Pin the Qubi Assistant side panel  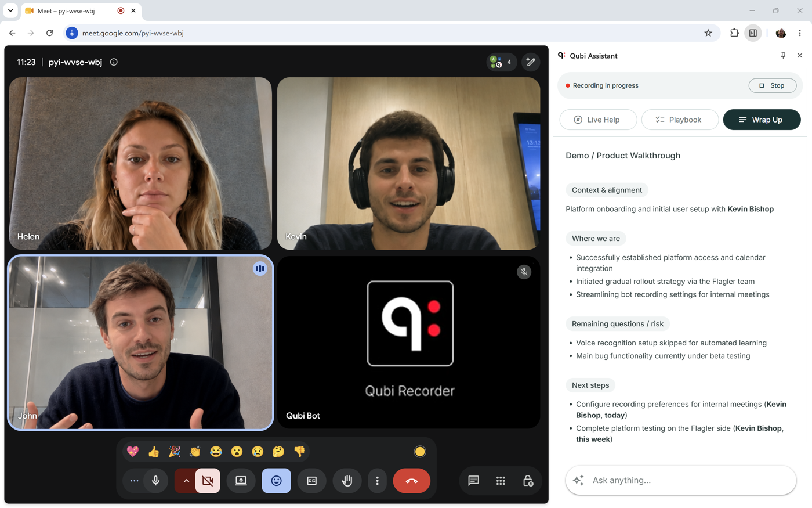[x=783, y=56]
